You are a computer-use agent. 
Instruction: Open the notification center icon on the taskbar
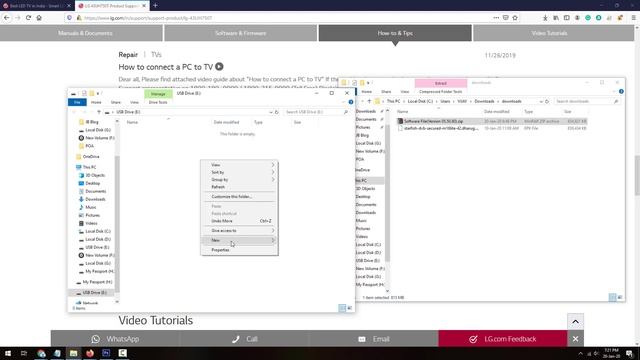(629, 353)
